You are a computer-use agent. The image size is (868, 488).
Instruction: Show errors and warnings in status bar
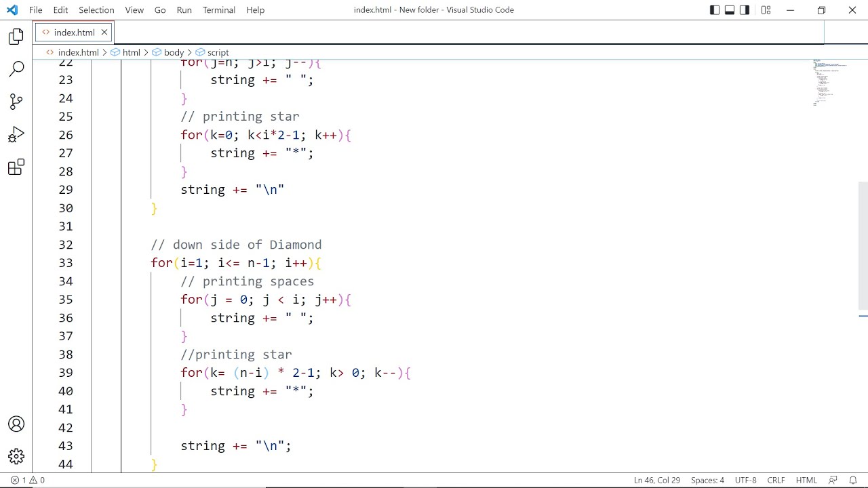[28, 480]
